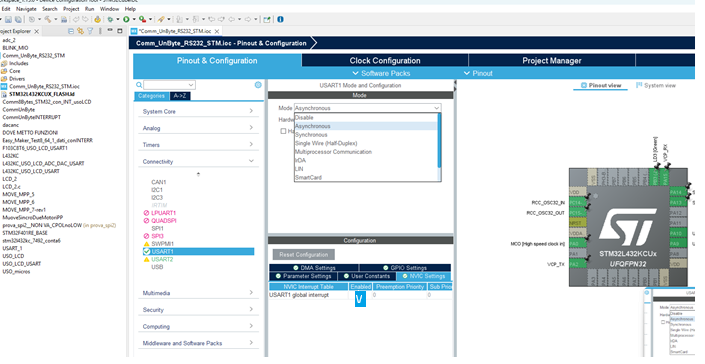
Task: Expand Middleware and Software Packs category
Action: [198, 343]
